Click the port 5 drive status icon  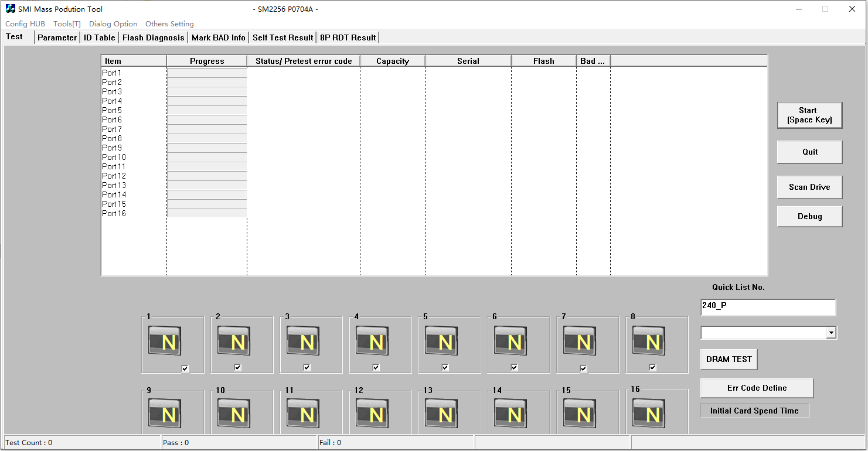[x=441, y=341]
